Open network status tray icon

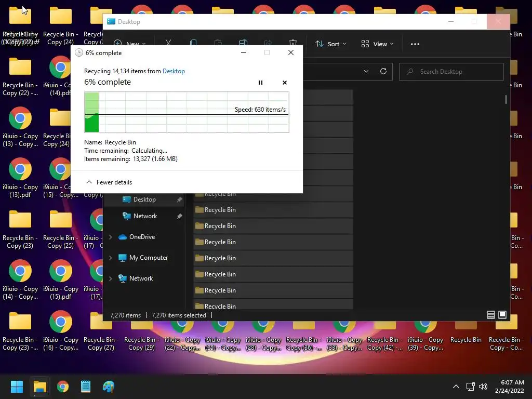tap(470, 387)
